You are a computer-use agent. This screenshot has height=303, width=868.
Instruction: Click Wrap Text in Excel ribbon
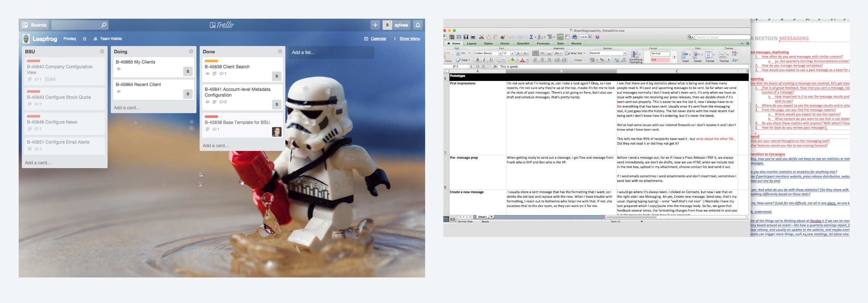click(x=575, y=53)
